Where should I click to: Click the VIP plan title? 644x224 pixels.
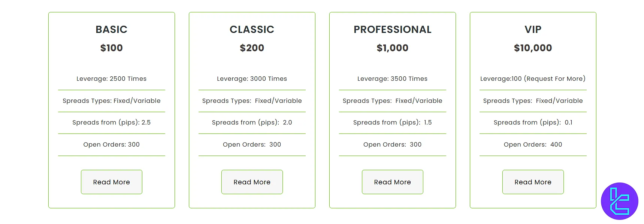[x=533, y=30]
